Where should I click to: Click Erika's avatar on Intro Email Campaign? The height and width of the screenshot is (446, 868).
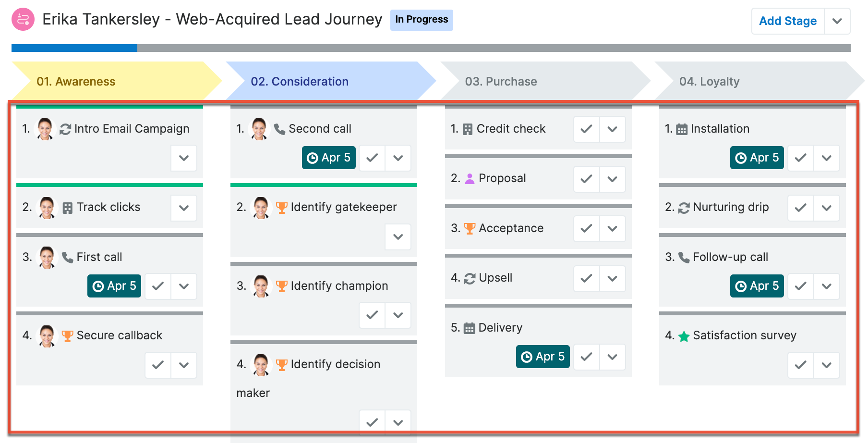45,129
